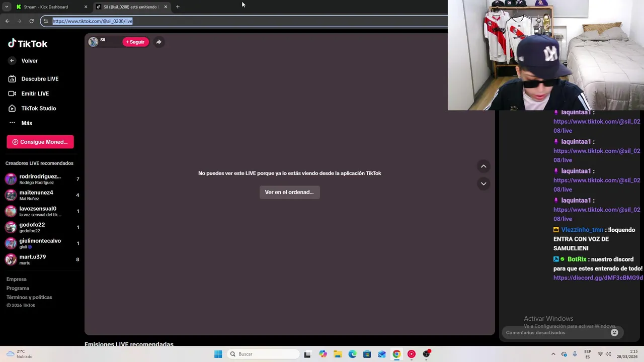Follow Sil with the Seguir button
644x362 pixels.
pos(135,42)
